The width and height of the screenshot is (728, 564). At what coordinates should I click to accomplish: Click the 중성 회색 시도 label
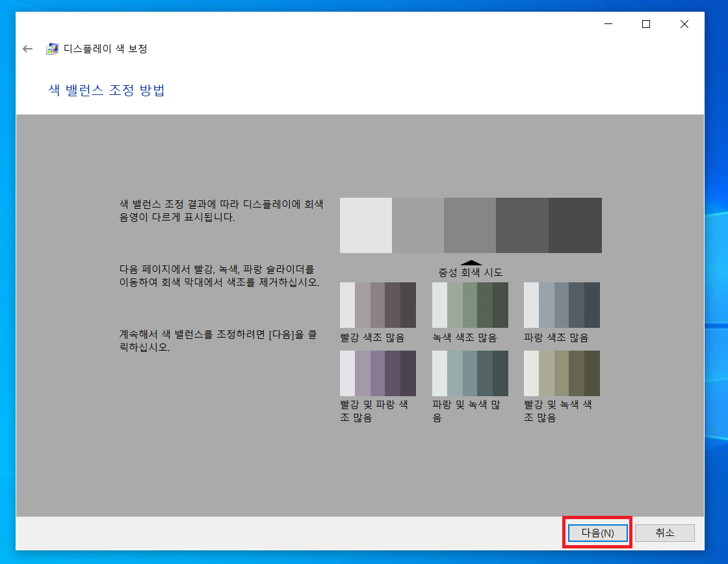click(471, 273)
